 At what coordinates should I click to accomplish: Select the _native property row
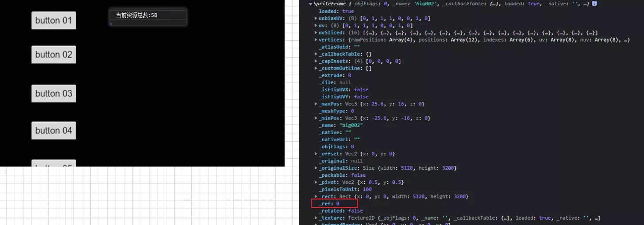[x=335, y=132]
